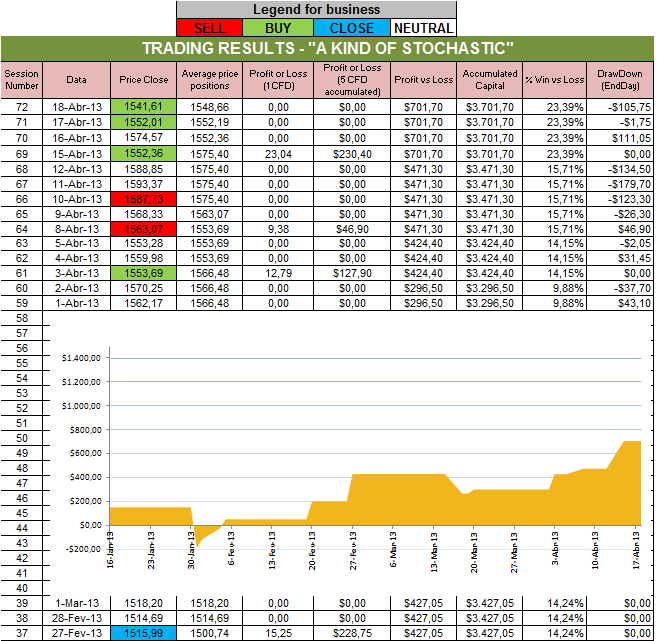Screen dimensions: 668x641
Task: Click the green price cell 1553,69
Action: (144, 273)
